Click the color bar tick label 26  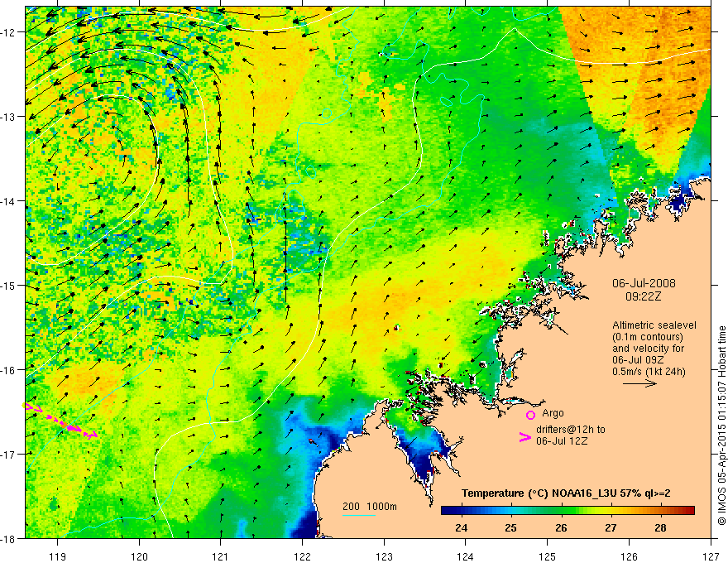point(561,527)
